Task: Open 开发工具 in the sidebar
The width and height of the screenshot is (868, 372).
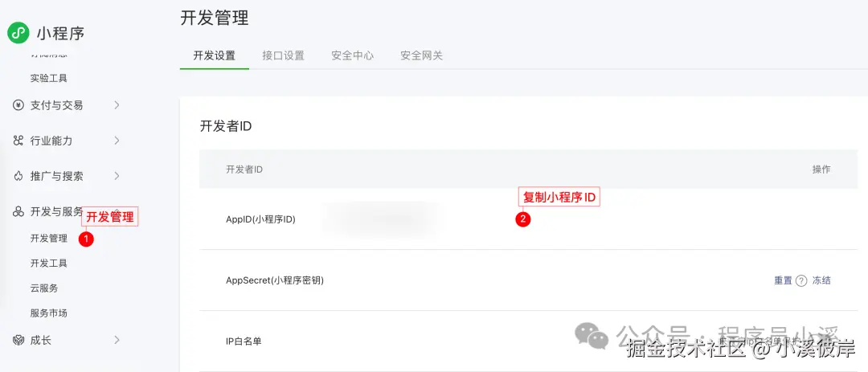Action: 49,264
